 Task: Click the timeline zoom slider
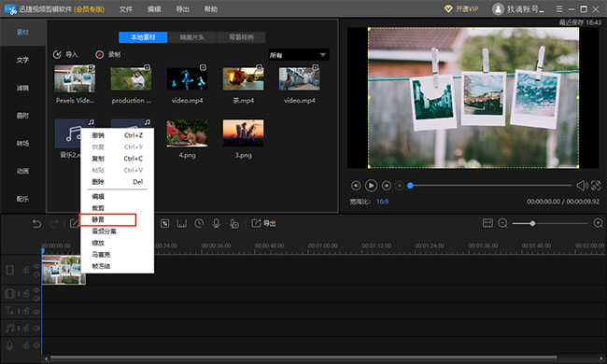coord(550,223)
